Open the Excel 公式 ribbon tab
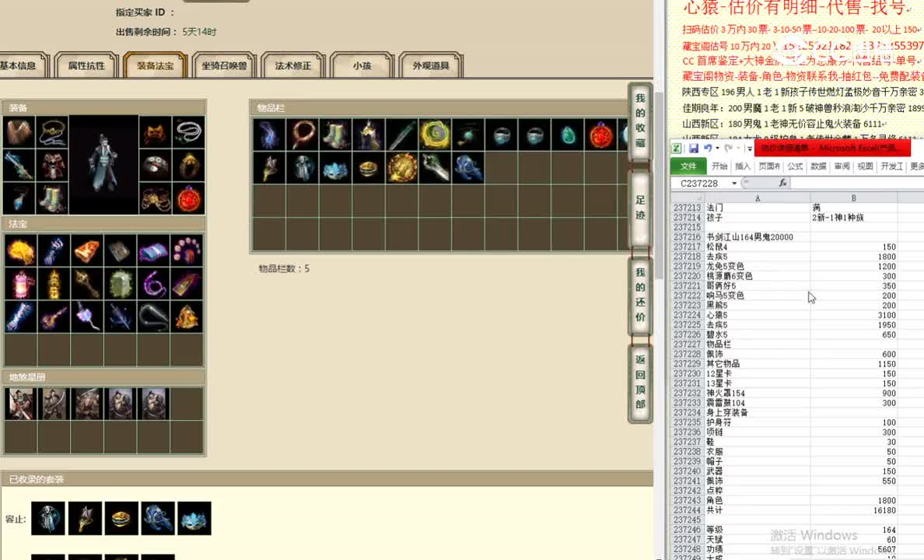 [x=795, y=166]
